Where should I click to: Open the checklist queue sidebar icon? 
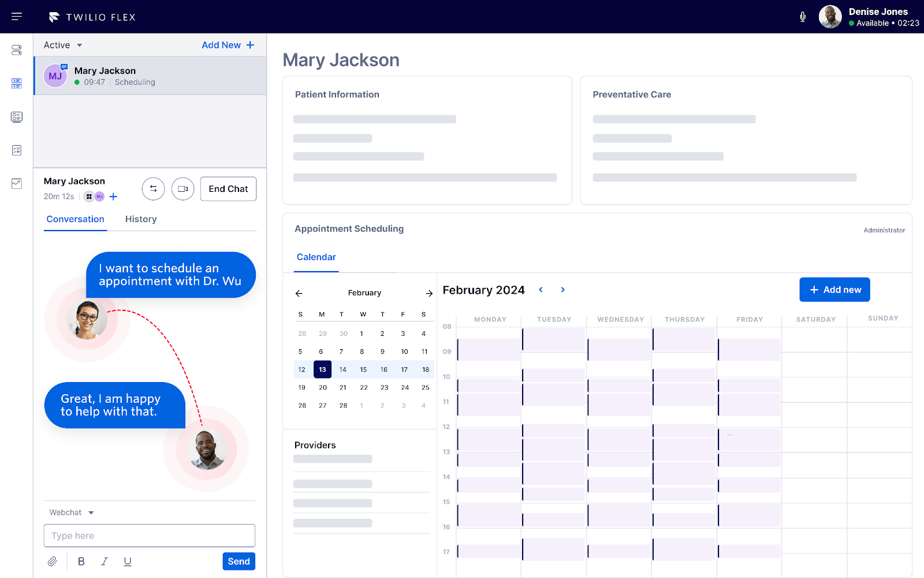17,150
